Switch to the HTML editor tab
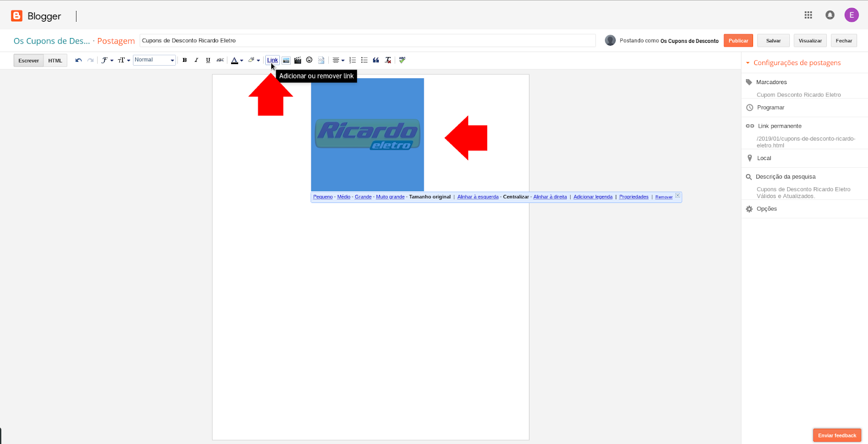This screenshot has height=444, width=868. pos(55,60)
